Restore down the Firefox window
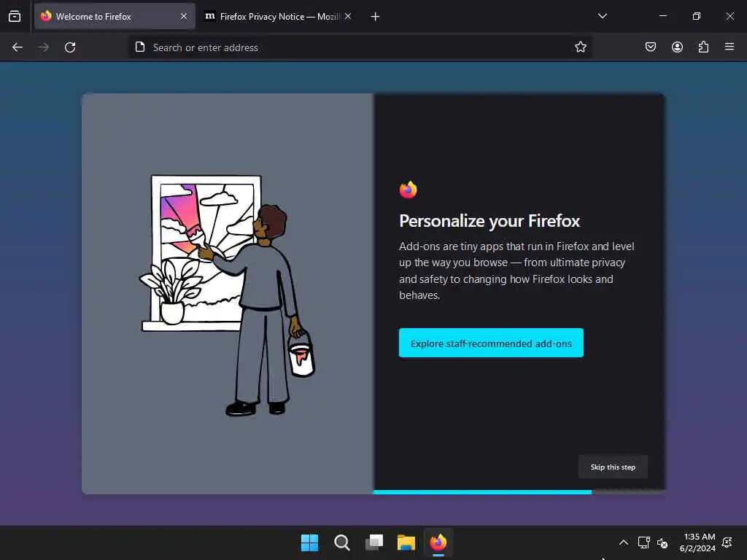Screen dimensions: 747x560 coord(696,16)
